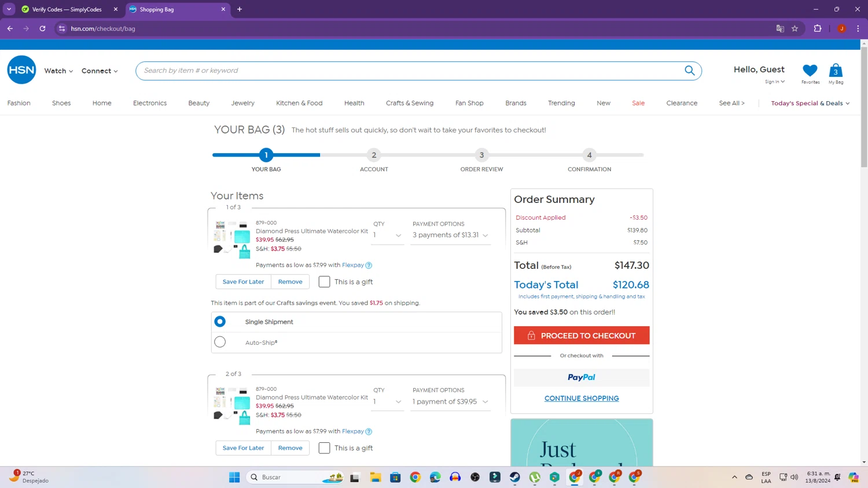This screenshot has width=868, height=488.
Task: Click Windows taskbar search box
Action: 295,477
